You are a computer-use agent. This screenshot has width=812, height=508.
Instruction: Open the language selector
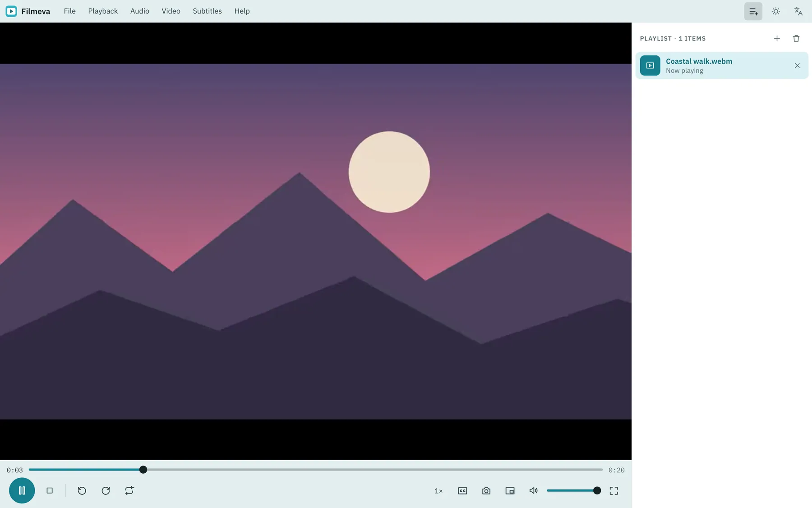(798, 11)
